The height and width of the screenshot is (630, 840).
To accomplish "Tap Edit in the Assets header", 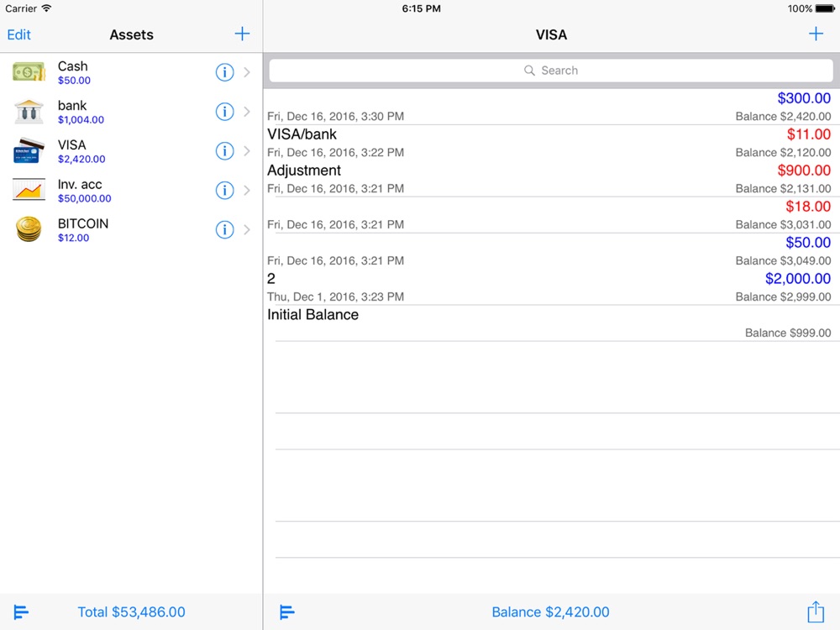I will 18,34.
